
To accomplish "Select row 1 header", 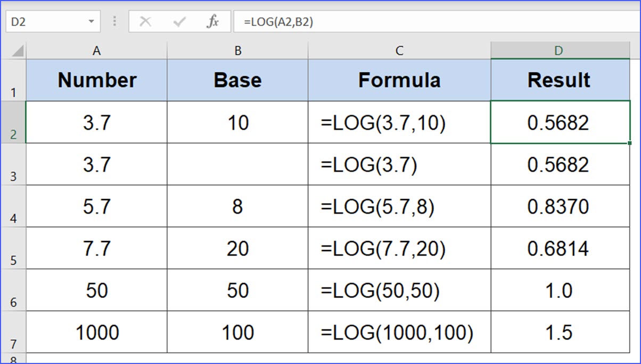I will point(13,81).
